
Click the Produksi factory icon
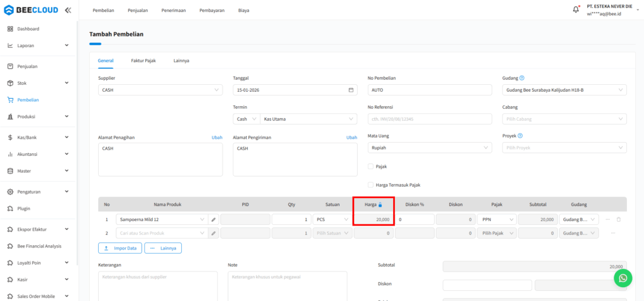pyautogui.click(x=11, y=117)
